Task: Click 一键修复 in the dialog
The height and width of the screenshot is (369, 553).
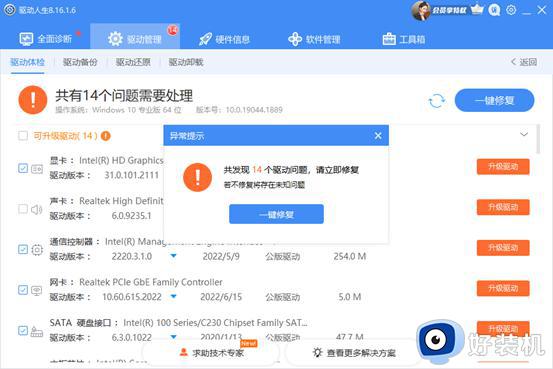Action: [276, 214]
